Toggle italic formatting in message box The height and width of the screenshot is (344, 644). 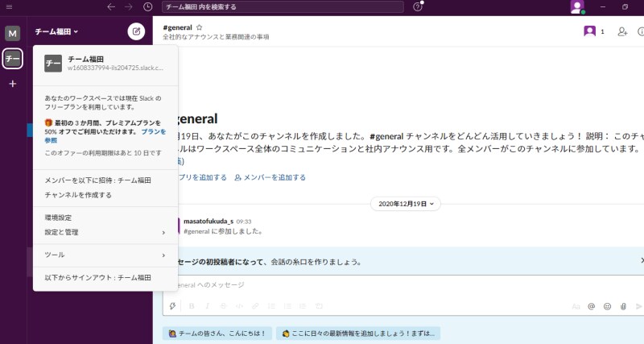point(208,306)
